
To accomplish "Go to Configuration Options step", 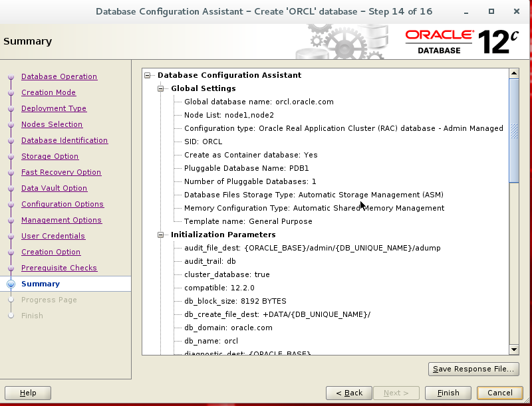I will [x=63, y=204].
